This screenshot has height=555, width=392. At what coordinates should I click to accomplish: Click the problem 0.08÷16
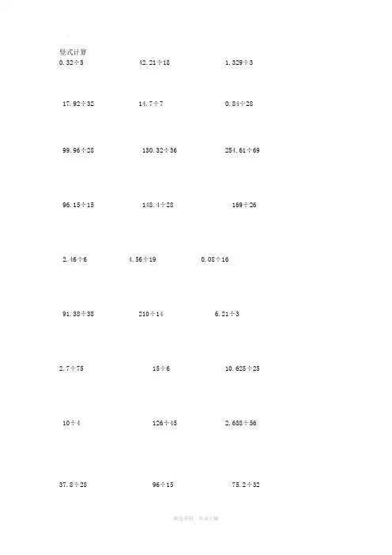pyautogui.click(x=215, y=259)
